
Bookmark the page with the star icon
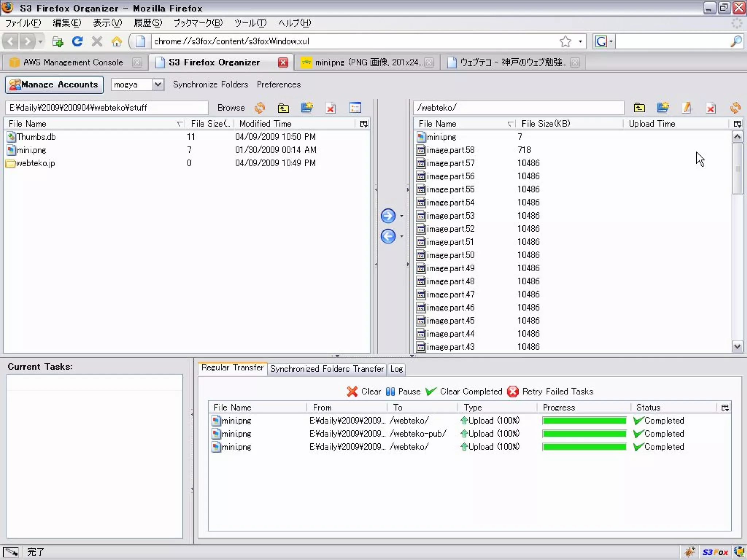[565, 41]
